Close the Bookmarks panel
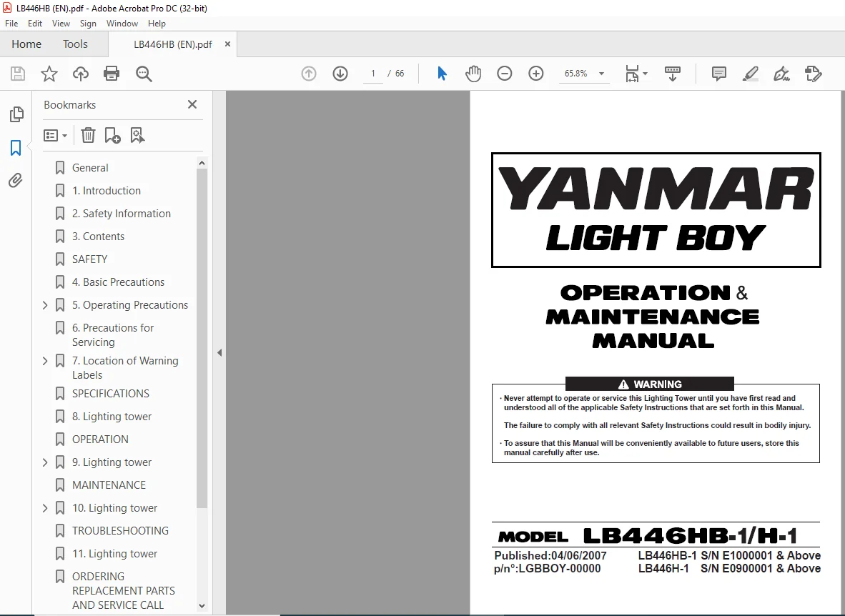The width and height of the screenshot is (845, 616). 192,104
